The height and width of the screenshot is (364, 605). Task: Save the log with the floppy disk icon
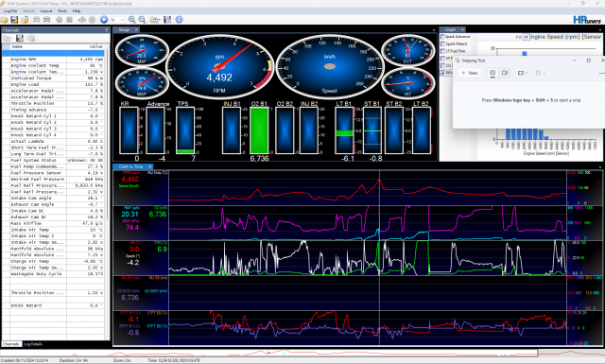pos(14,19)
